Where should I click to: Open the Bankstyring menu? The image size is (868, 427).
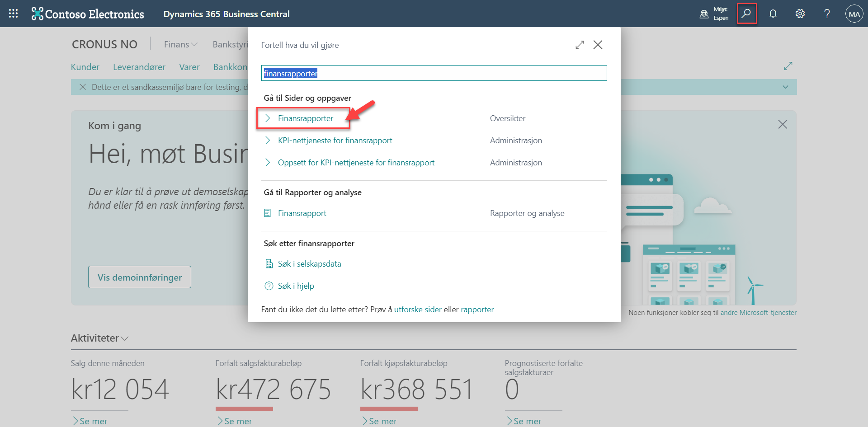230,44
